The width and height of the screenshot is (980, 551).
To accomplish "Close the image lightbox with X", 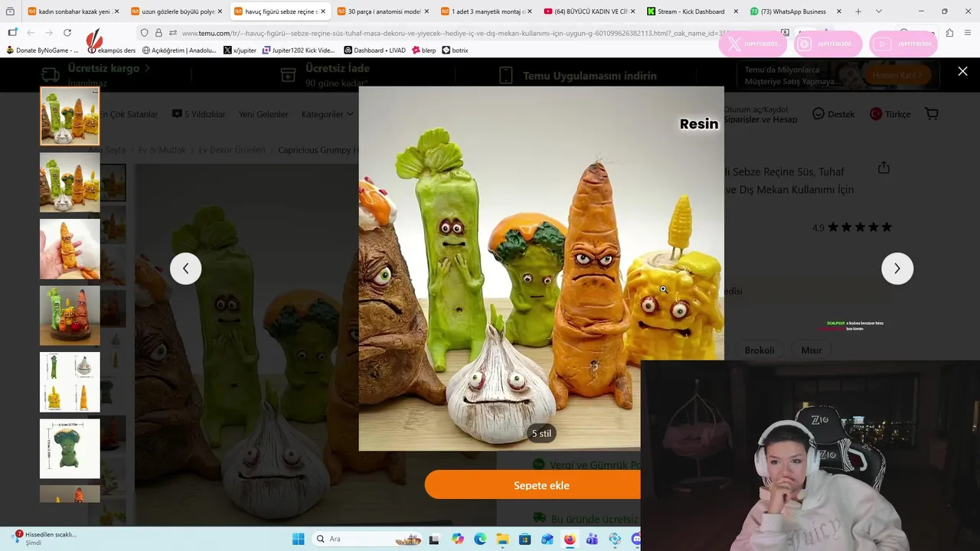I will [962, 71].
